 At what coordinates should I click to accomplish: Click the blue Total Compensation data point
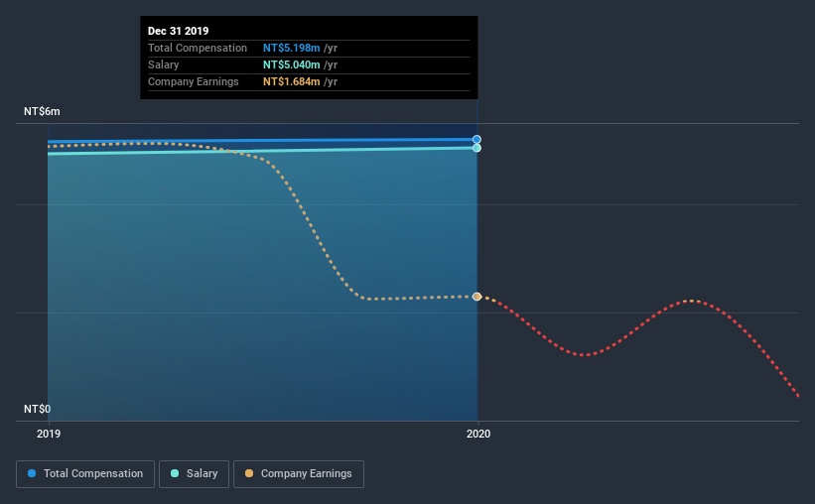(476, 139)
